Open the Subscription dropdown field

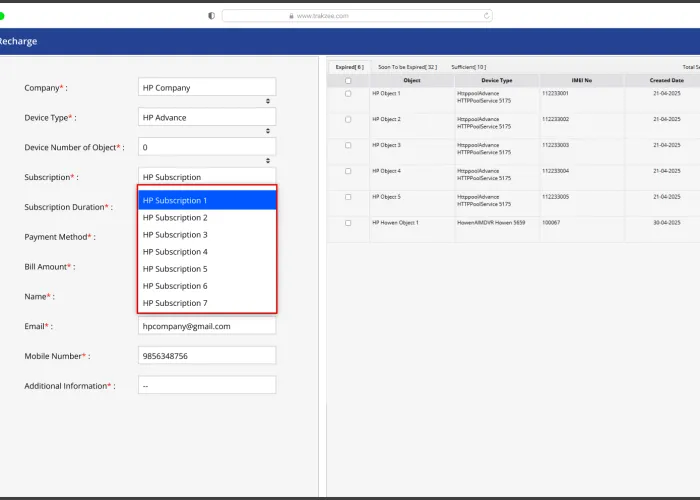(207, 177)
